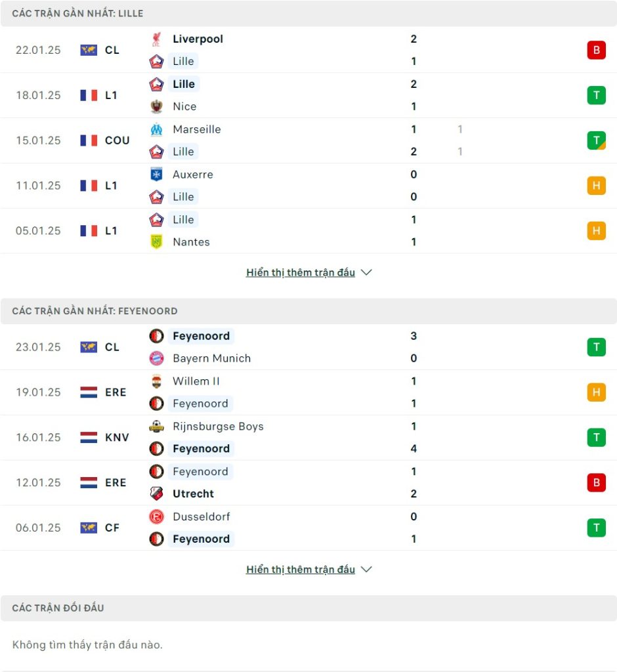Open the Rijnsburgse Boys vs Feyenoord match row

pos(308,438)
